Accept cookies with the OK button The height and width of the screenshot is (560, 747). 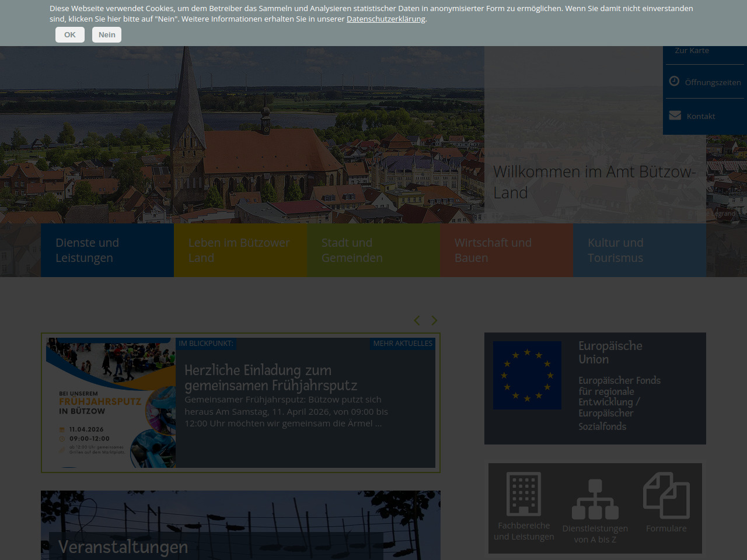tap(70, 34)
